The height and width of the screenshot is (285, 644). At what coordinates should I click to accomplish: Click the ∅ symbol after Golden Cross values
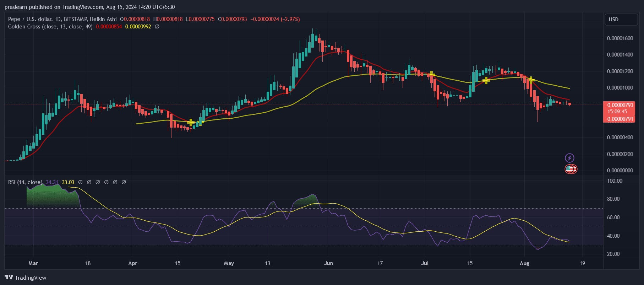(x=157, y=27)
